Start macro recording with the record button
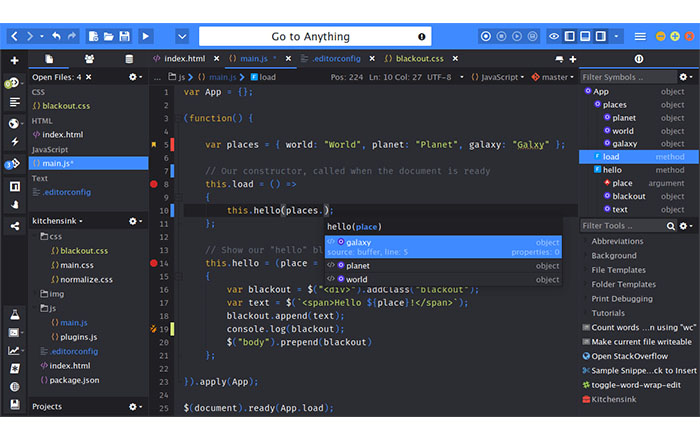Screen dimensions: 700x440 click(x=486, y=37)
